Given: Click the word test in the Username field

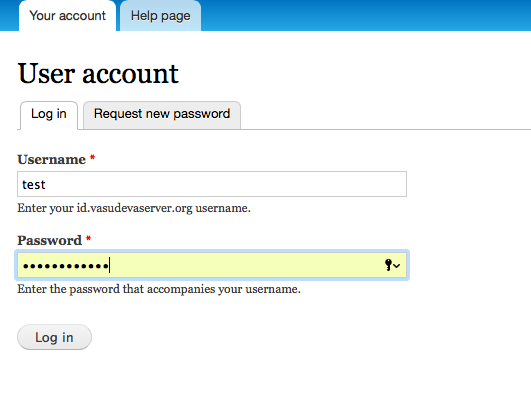Looking at the screenshot, I should coord(34,185).
